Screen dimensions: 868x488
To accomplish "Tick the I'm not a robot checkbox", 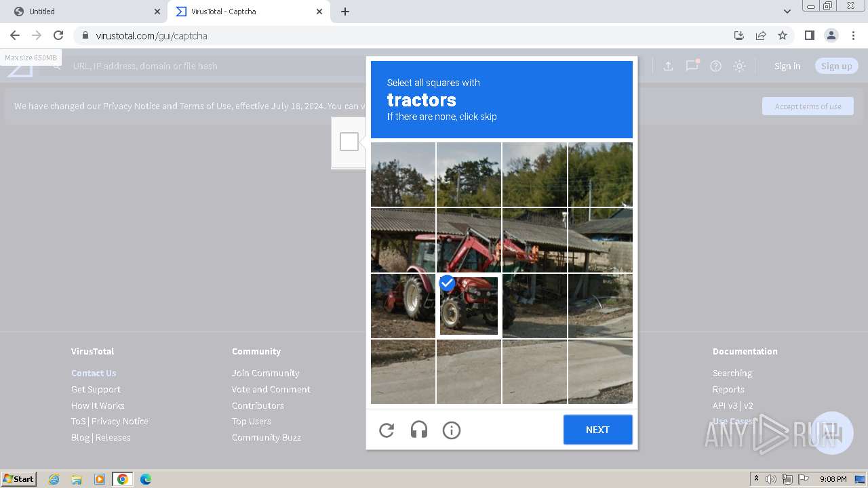I will [x=349, y=142].
